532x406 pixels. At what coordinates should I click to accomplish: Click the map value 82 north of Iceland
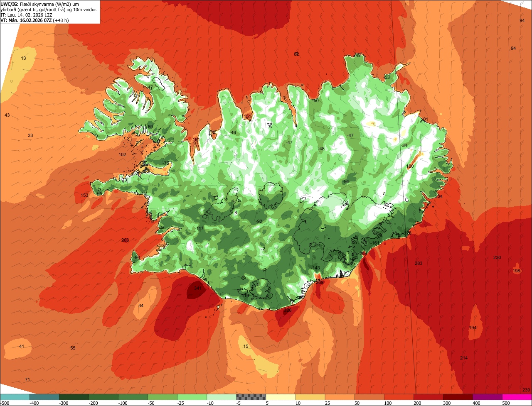tap(297, 54)
